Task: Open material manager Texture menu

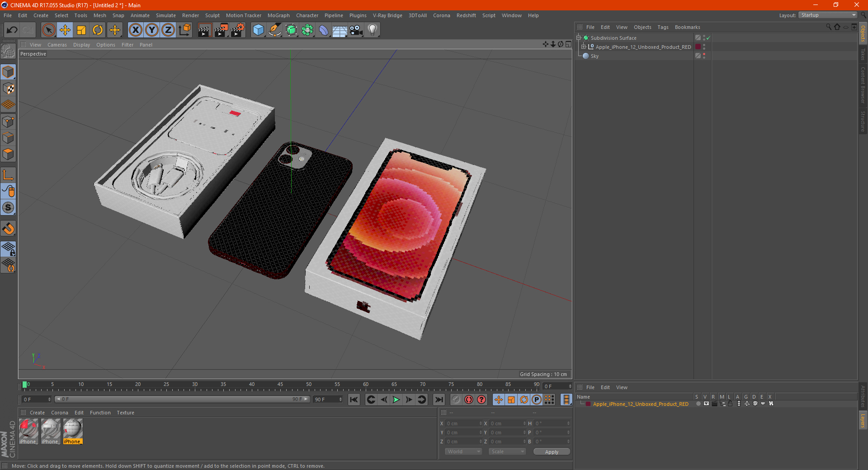Action: tap(125, 413)
